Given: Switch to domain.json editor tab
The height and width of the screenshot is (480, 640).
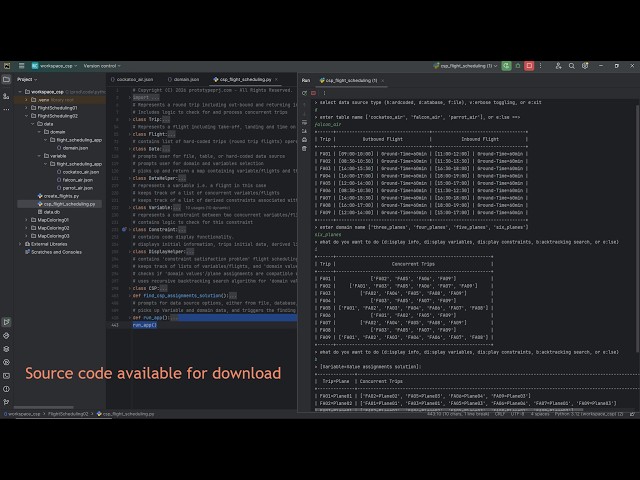Looking at the screenshot, I should [x=184, y=80].
